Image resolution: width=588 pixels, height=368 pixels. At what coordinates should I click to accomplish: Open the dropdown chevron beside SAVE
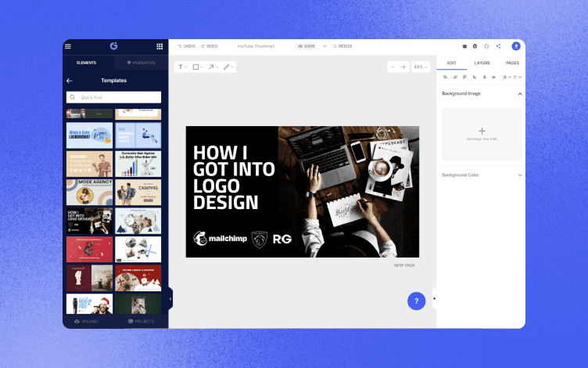pos(324,46)
